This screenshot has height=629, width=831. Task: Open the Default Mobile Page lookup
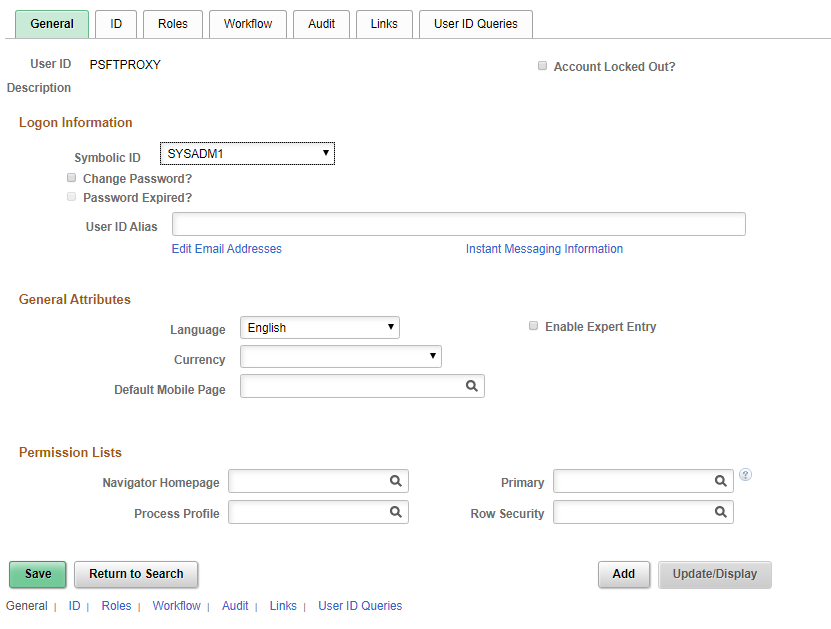471,386
